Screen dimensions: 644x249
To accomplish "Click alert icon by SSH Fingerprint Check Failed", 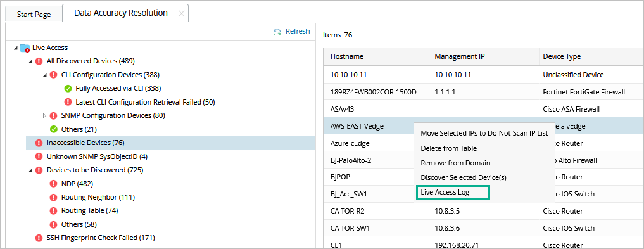I will [39, 238].
